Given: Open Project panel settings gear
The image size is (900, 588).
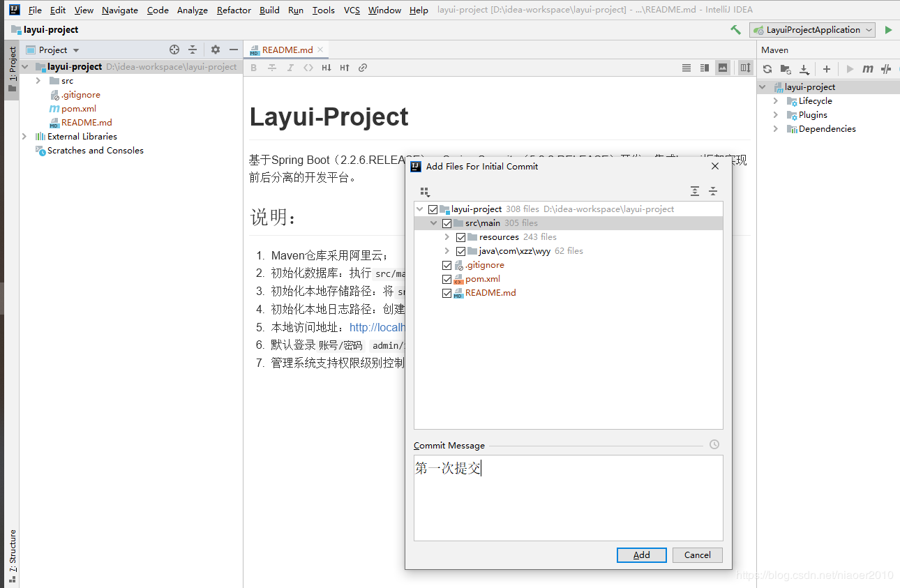Looking at the screenshot, I should [216, 50].
